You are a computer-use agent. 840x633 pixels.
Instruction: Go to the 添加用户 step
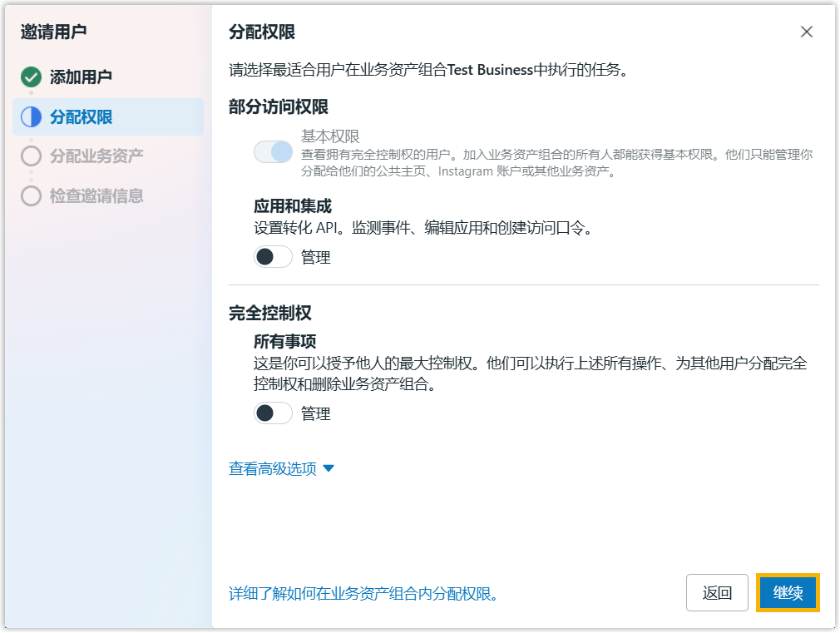point(81,77)
